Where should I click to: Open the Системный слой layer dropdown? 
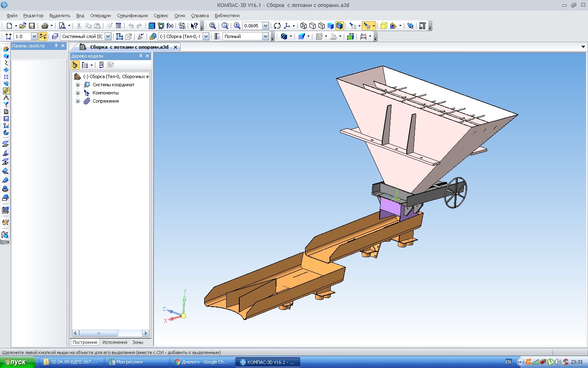pyautogui.click(x=108, y=36)
